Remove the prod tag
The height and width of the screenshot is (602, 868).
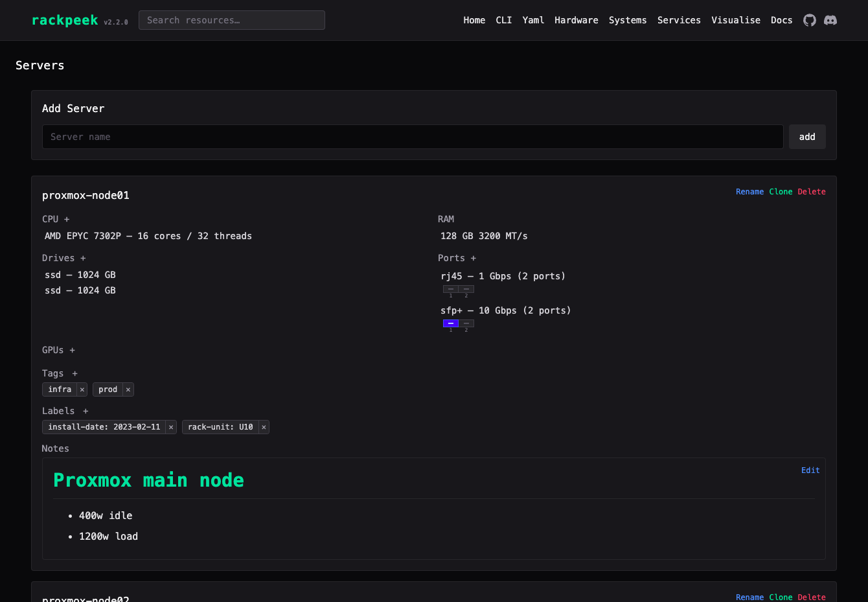(x=128, y=389)
